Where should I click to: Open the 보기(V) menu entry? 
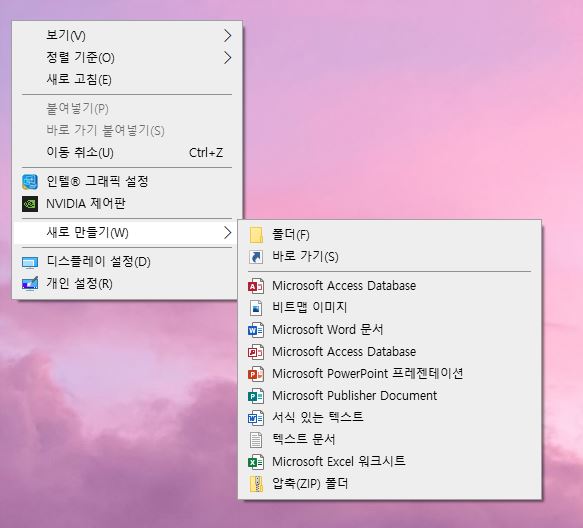pos(128,36)
